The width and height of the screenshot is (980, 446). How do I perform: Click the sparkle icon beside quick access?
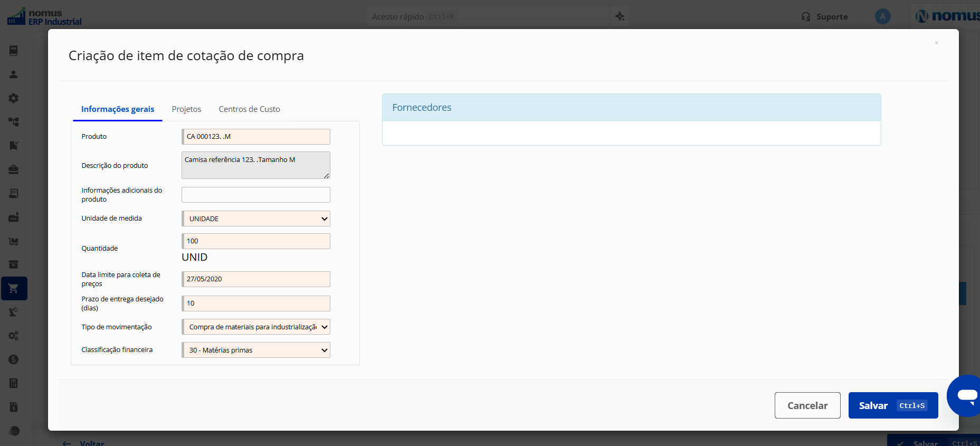tap(620, 16)
